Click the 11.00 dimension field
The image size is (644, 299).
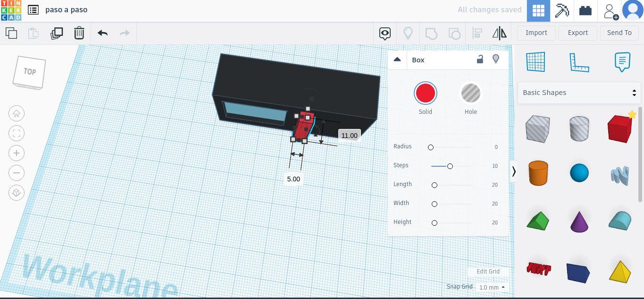pos(350,136)
